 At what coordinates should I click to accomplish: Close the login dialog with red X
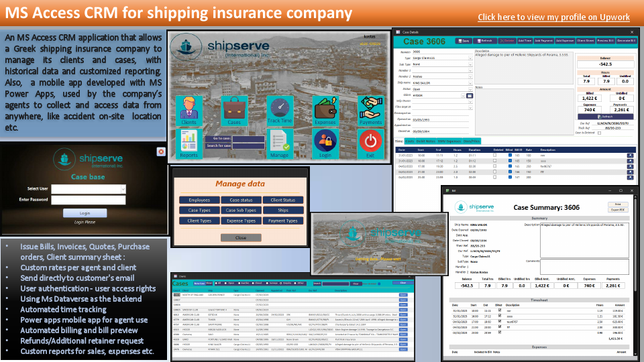click(x=161, y=152)
